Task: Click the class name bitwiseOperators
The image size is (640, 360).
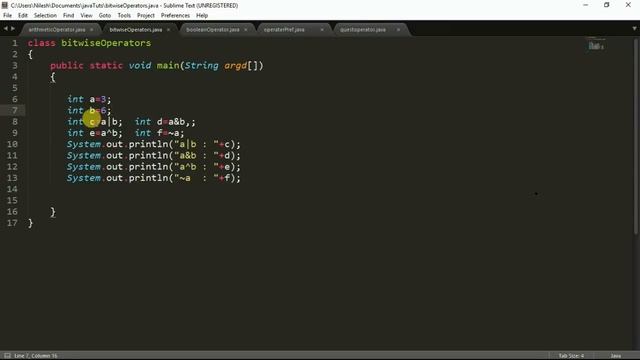Action: coord(106,43)
